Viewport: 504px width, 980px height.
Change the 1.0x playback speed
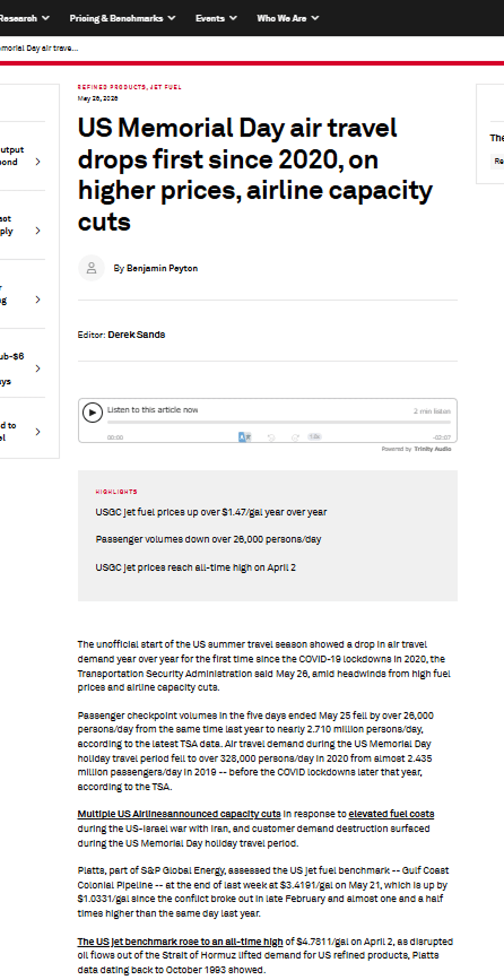(x=315, y=437)
